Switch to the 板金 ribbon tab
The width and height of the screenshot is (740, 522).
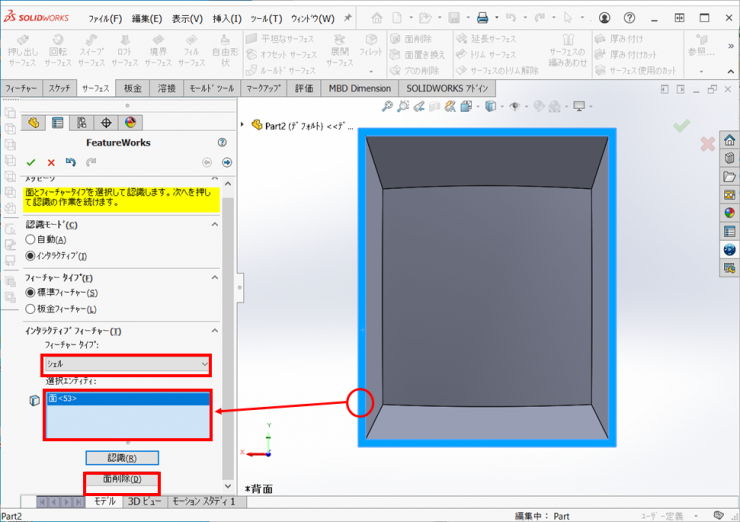(x=133, y=89)
